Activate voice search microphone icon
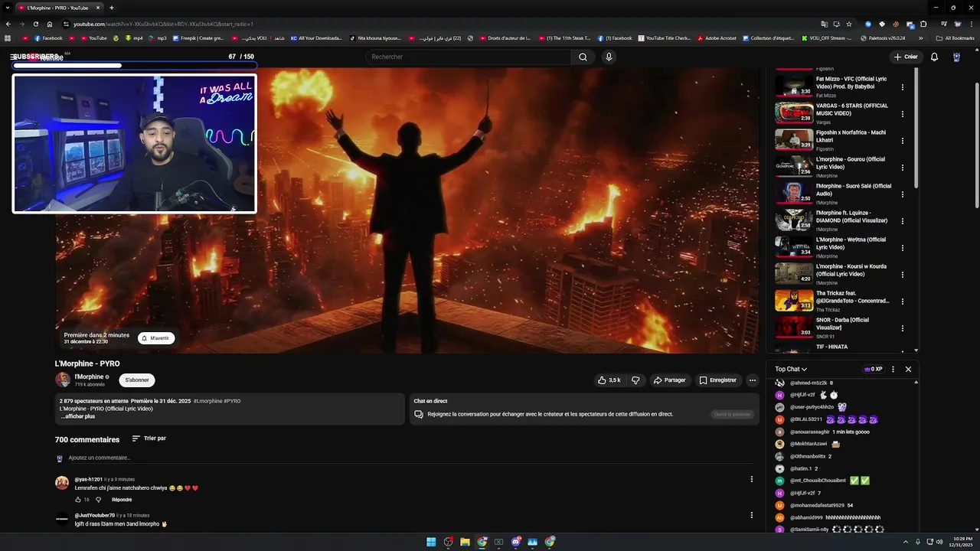This screenshot has width=980, height=551. [x=609, y=57]
